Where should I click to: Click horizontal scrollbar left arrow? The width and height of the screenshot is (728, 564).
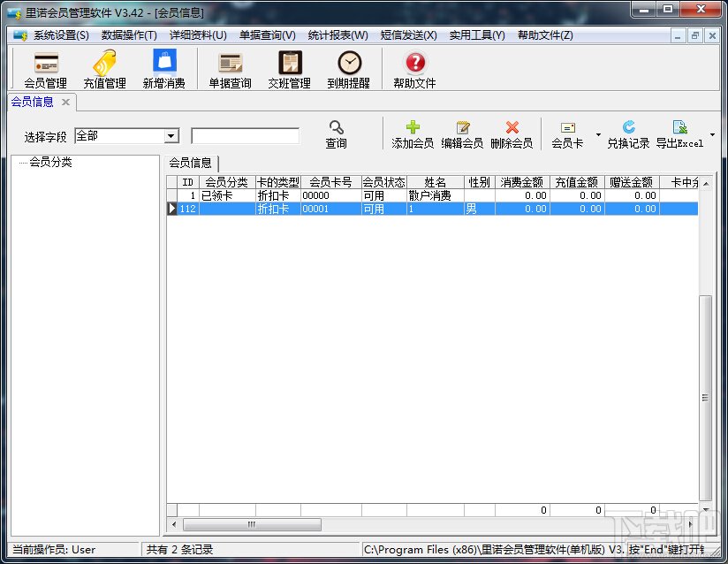[174, 525]
